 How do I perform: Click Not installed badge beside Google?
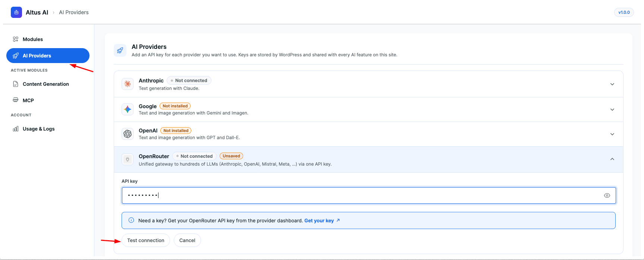click(x=175, y=106)
